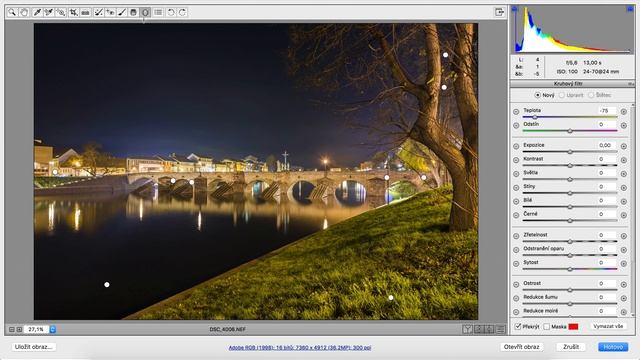Swap before and after settings icon
This screenshot has height=360, width=640.
click(479, 329)
